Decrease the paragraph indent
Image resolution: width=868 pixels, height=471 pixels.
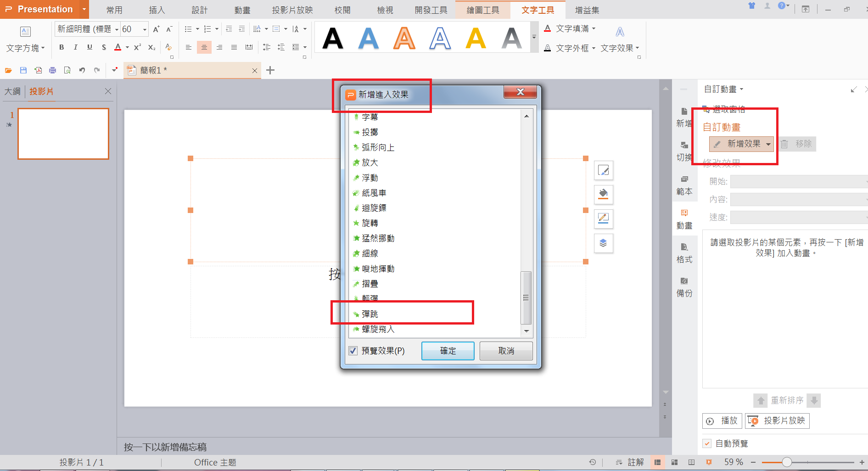(229, 29)
